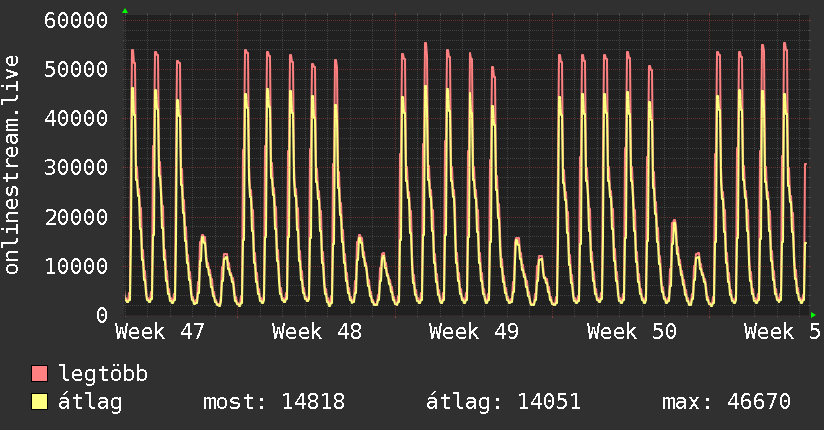Click the legtöbb legend label
The width and height of the screenshot is (824, 430).
(103, 374)
